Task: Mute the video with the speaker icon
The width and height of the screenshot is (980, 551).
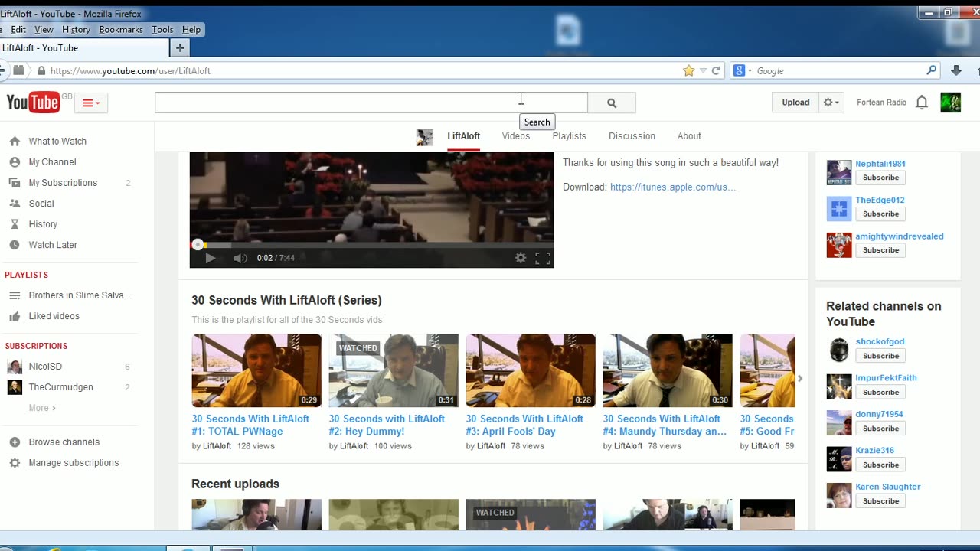Action: point(240,258)
